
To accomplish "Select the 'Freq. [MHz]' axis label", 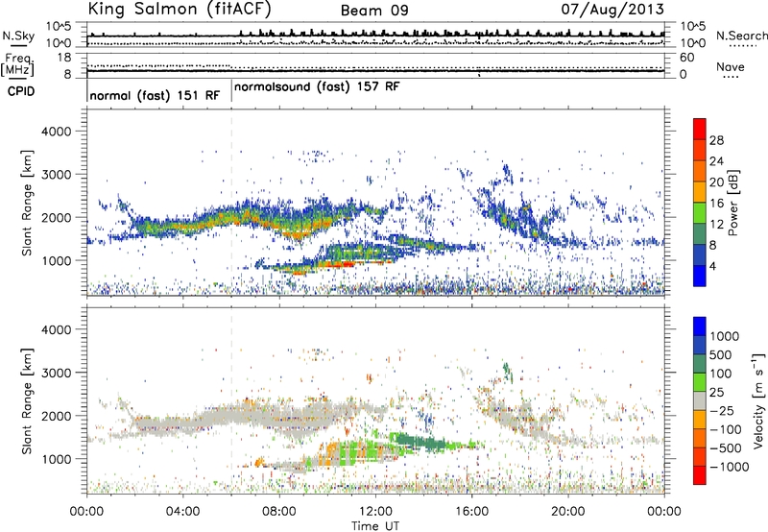I will pyautogui.click(x=17, y=65).
